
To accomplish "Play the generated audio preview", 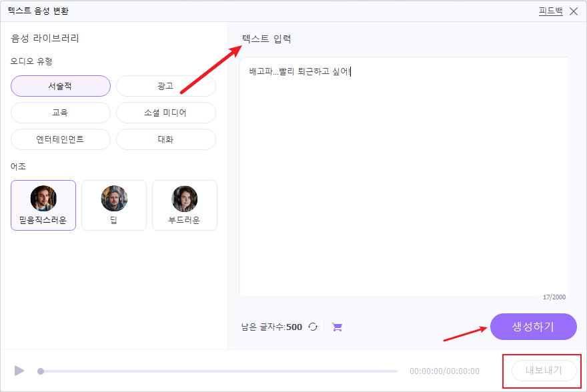I will coord(19,371).
